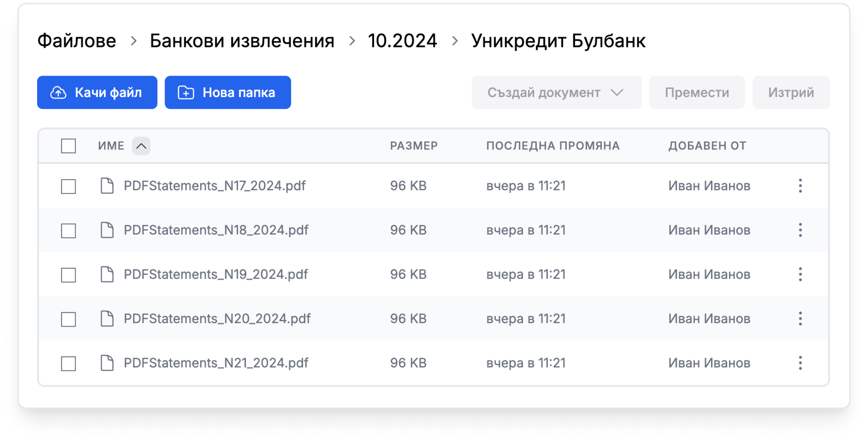Image resolution: width=868 pixels, height=441 pixels.
Task: Click the ПОСЛЕДНА ПРОМЯНА column header
Action: click(x=553, y=146)
